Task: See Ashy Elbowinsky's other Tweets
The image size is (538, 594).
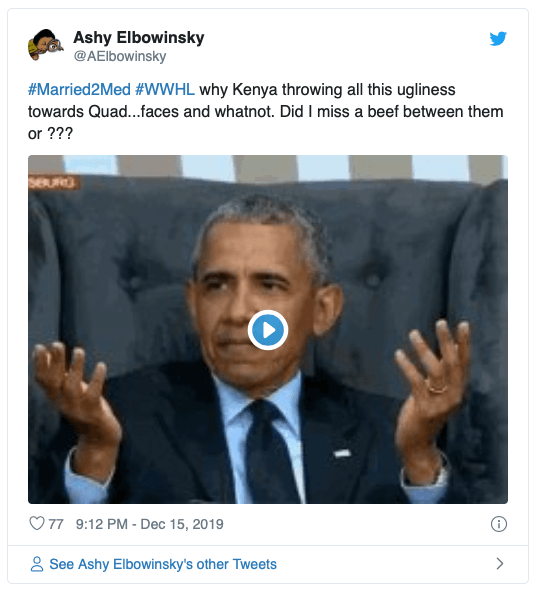Action: click(163, 564)
